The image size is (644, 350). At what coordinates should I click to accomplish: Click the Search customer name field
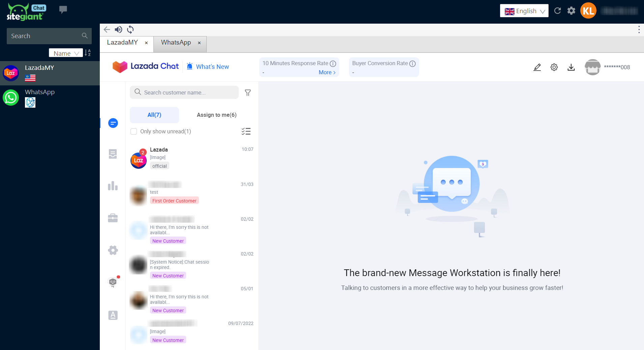(189, 92)
